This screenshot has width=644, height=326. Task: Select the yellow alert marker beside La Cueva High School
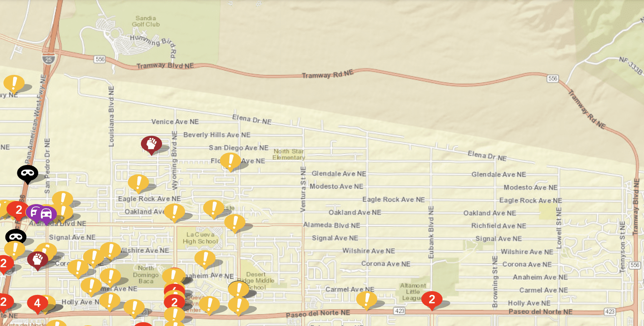coord(235,223)
